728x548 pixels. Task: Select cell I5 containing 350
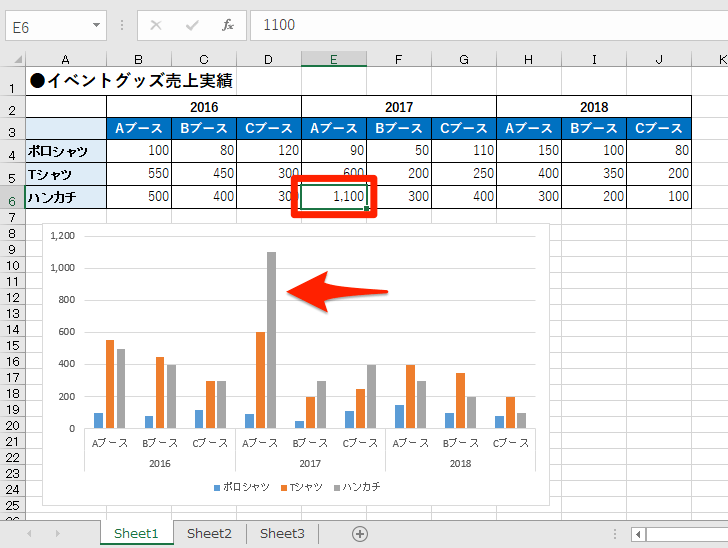point(594,174)
